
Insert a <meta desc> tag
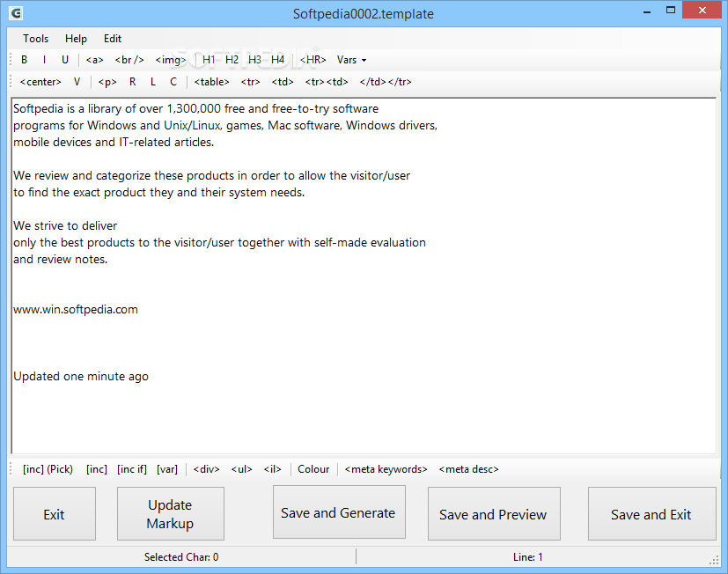pyautogui.click(x=468, y=469)
